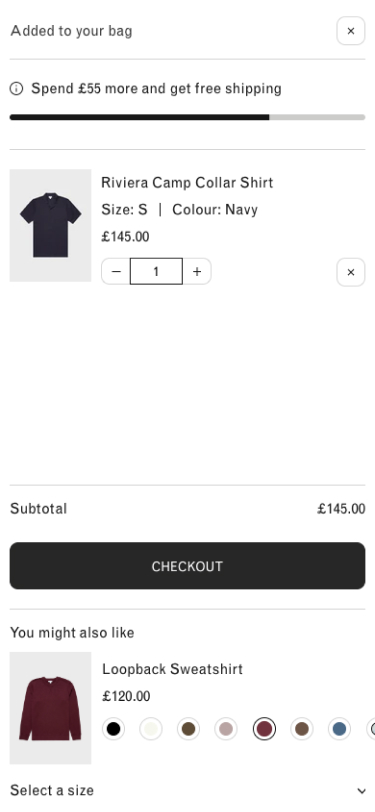Click the free shipping info icon
375x812 pixels.
point(17,89)
